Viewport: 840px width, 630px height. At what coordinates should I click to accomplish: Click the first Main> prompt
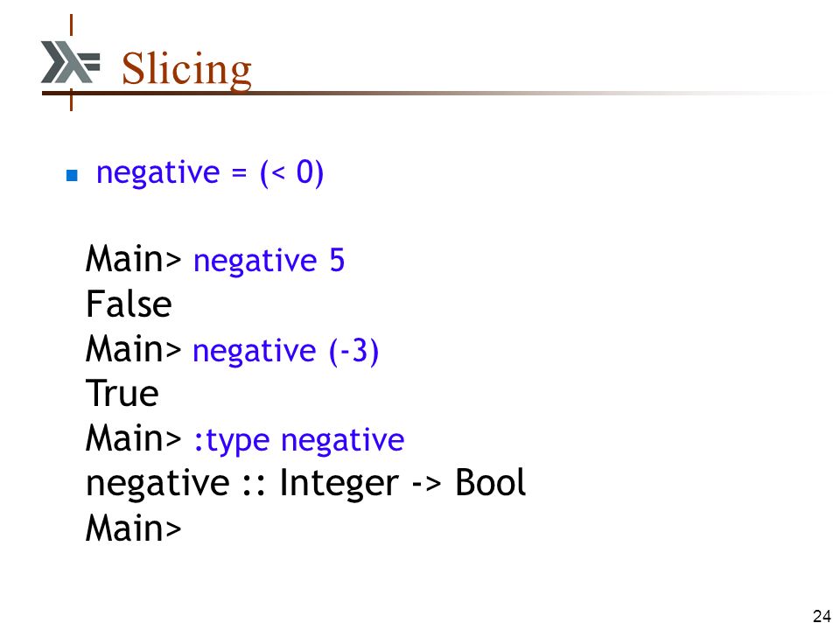coord(134,259)
